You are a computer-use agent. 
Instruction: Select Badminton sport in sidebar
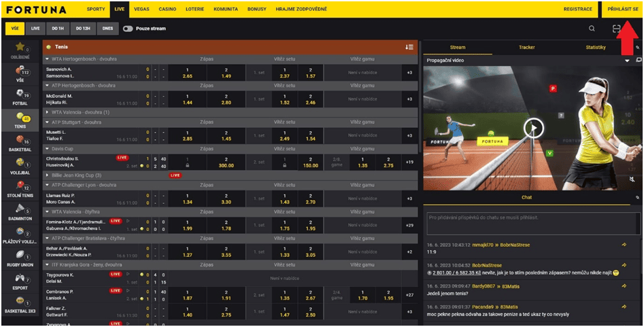(20, 212)
